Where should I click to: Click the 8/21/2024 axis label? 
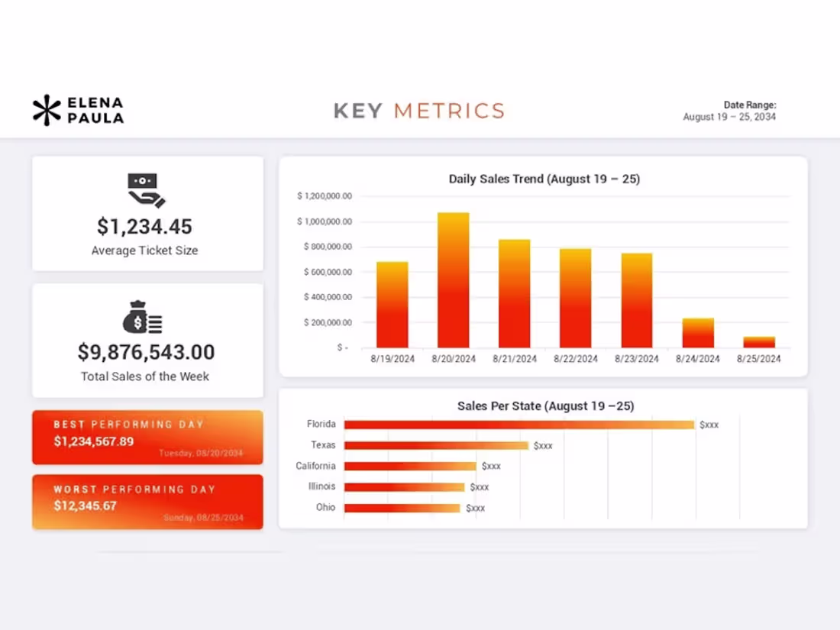click(x=515, y=359)
